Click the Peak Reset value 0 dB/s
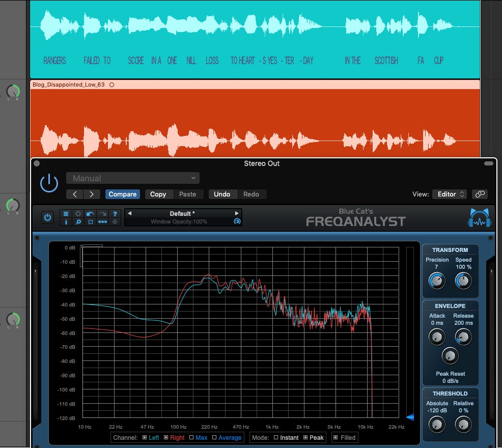Image resolution: width=502 pixels, height=448 pixels. 451,381
